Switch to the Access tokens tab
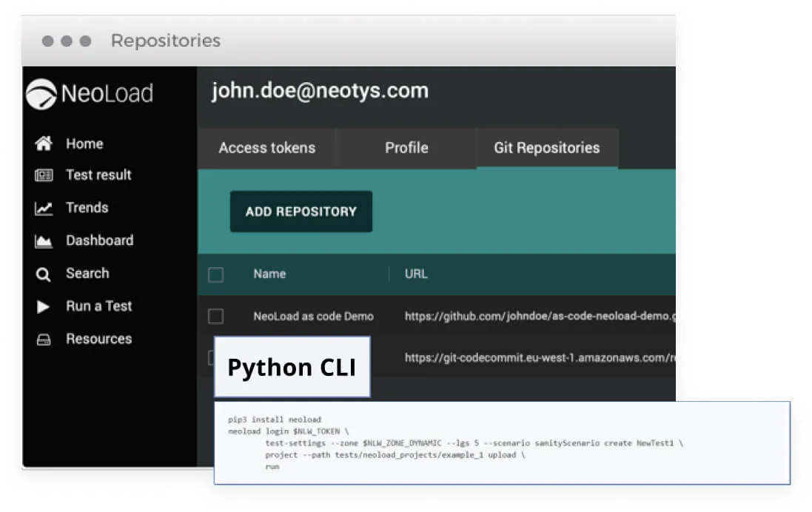The image size is (812, 512). [266, 148]
